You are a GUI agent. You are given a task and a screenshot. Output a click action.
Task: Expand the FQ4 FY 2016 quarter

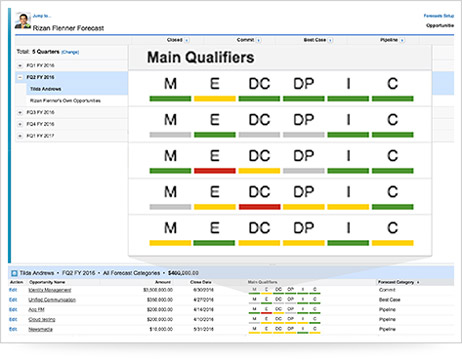20,124
